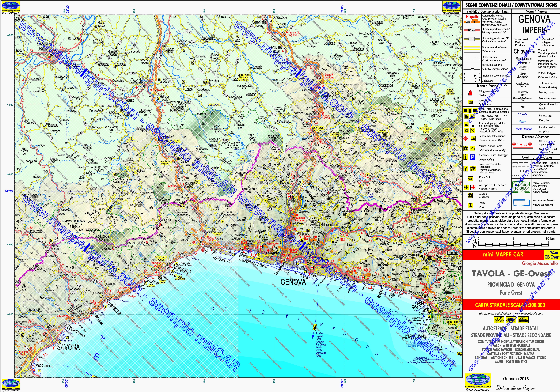560x392 pixels.
Task: Click the N°345 primary route sample
Action: (472, 30)
